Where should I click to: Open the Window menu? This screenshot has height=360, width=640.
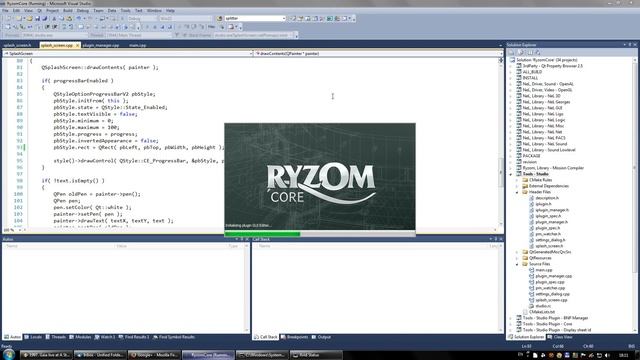point(154,11)
